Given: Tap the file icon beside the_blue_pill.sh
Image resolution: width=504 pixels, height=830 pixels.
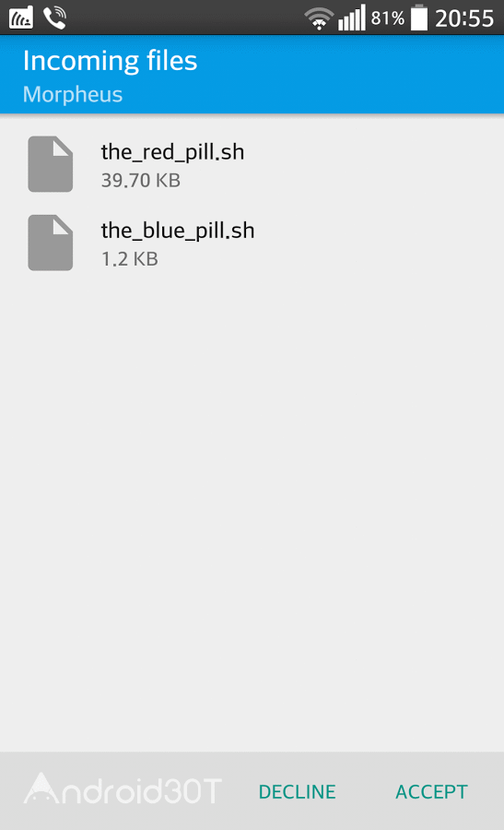Looking at the screenshot, I should (51, 243).
